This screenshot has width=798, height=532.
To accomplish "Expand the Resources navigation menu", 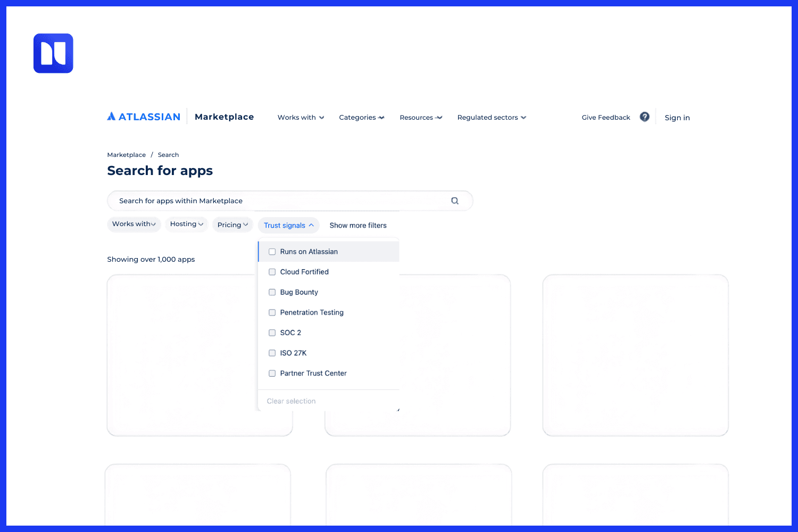I will (421, 118).
